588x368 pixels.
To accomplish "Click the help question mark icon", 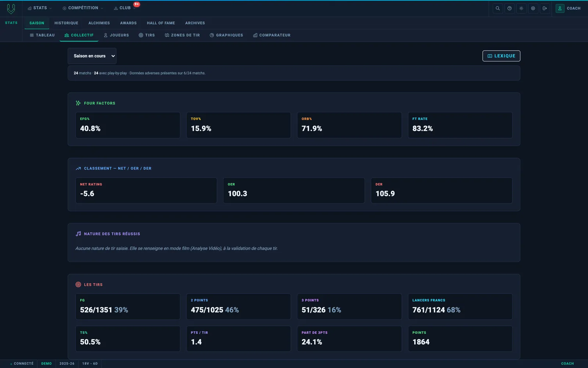I will (x=509, y=8).
